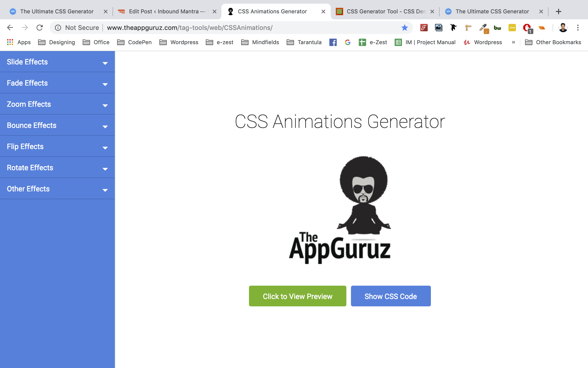This screenshot has height=368, width=588.
Task: Click the blue bookmark star
Action: pos(404,28)
